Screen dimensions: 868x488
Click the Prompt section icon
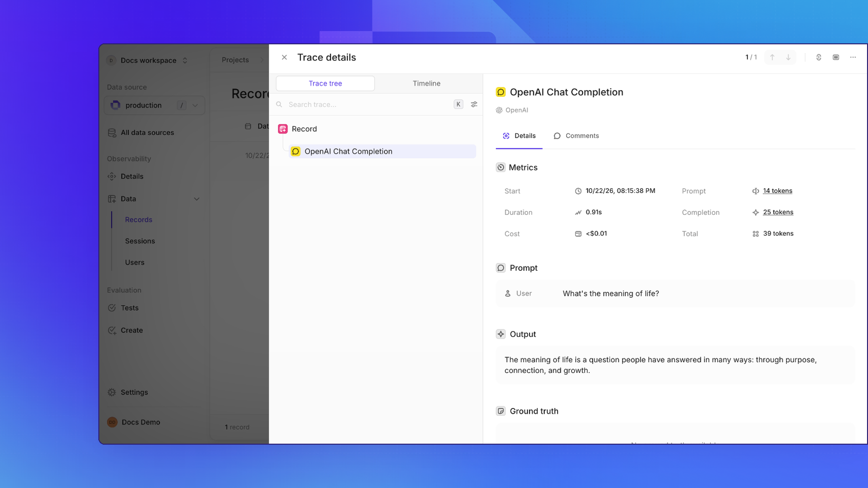[x=501, y=268]
